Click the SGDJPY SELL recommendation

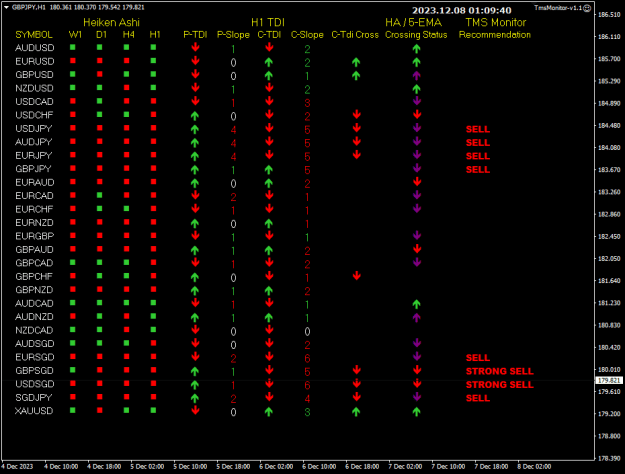[478, 398]
